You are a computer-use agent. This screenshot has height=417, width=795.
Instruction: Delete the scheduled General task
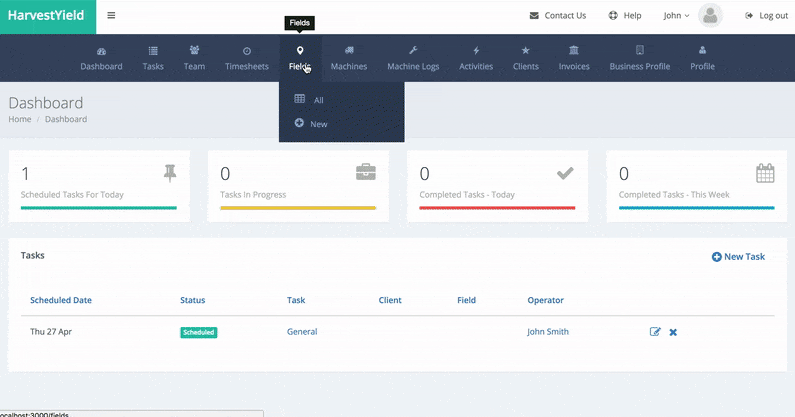point(673,332)
